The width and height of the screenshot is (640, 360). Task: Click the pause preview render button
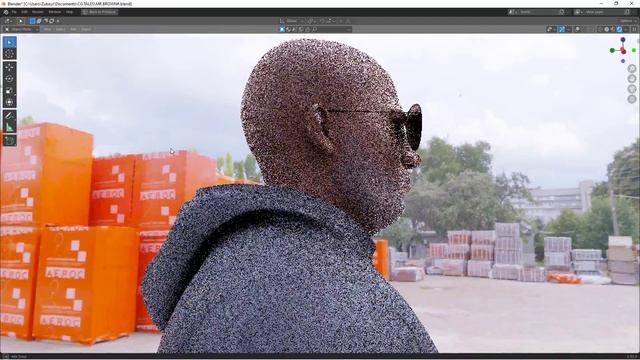tap(634, 29)
